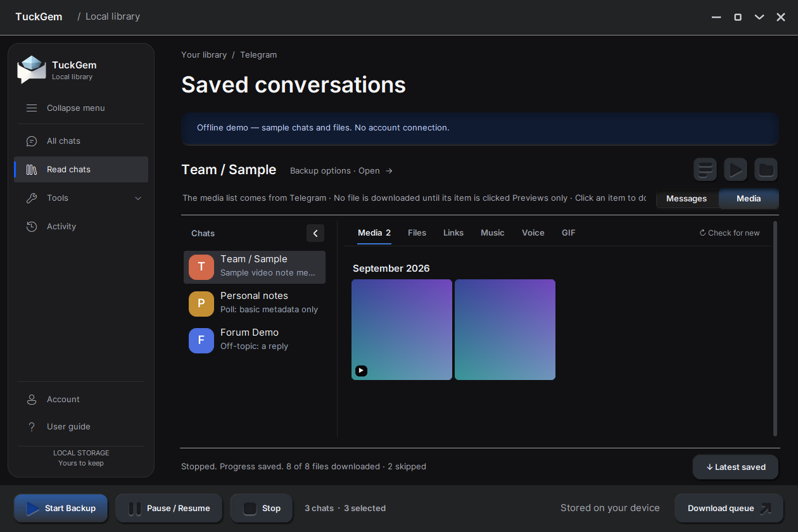Click the stacked list filter icon button
798x532 pixels.
pyautogui.click(x=705, y=170)
